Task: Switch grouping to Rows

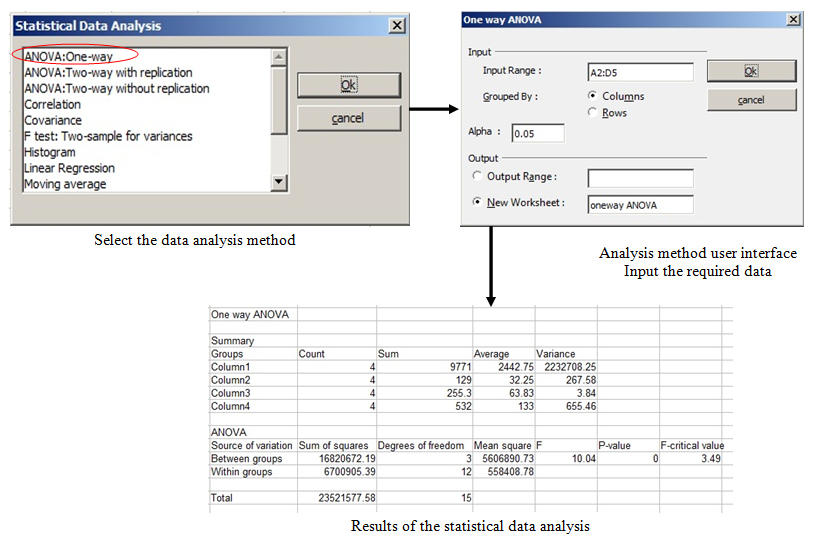Action: 593,113
